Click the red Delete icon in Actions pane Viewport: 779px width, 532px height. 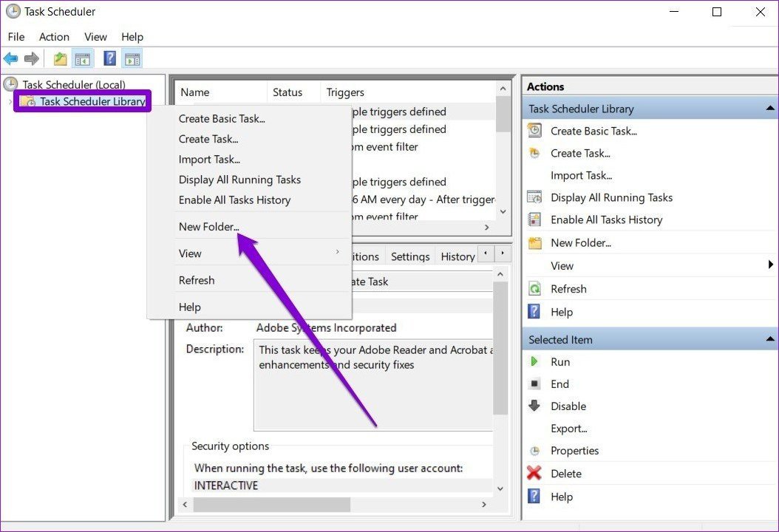(534, 473)
